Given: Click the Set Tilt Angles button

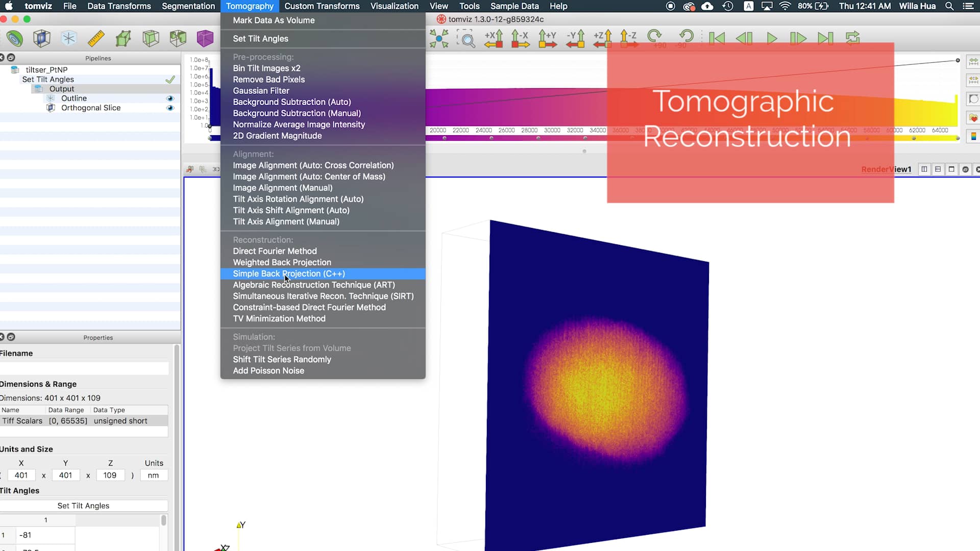Looking at the screenshot, I should [83, 506].
